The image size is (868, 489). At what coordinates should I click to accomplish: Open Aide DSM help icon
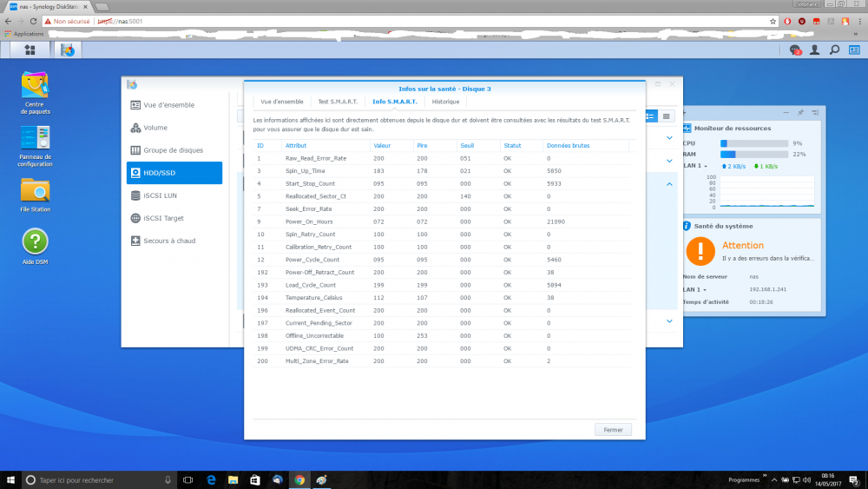[36, 241]
